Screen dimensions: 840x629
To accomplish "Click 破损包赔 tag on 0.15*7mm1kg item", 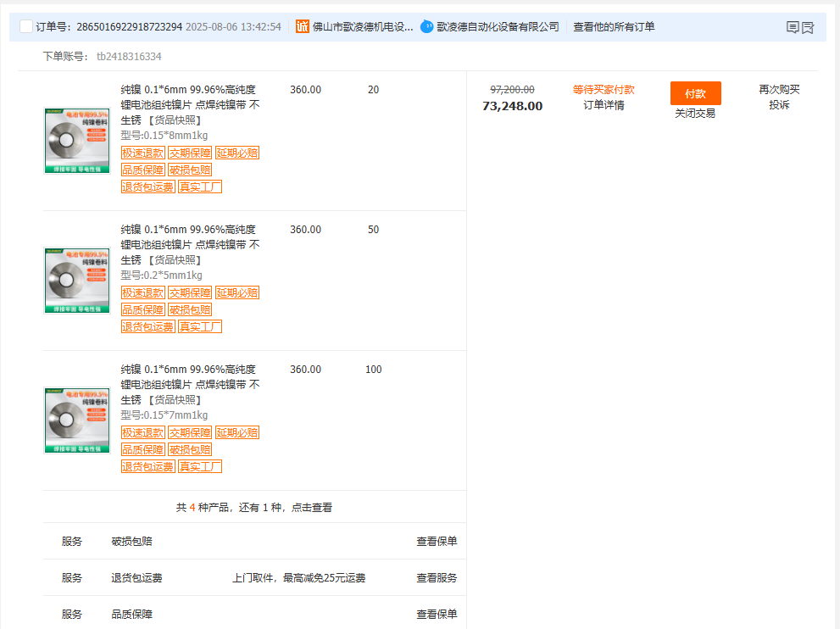I will tap(190, 449).
